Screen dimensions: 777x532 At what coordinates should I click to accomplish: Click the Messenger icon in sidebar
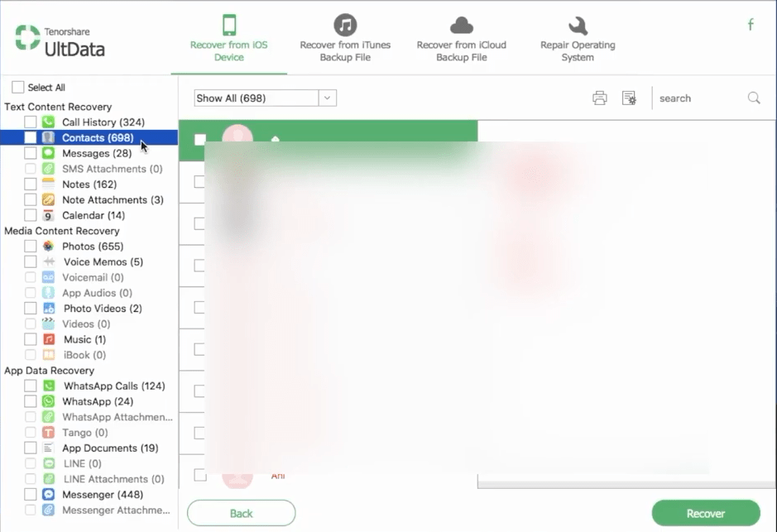click(49, 495)
